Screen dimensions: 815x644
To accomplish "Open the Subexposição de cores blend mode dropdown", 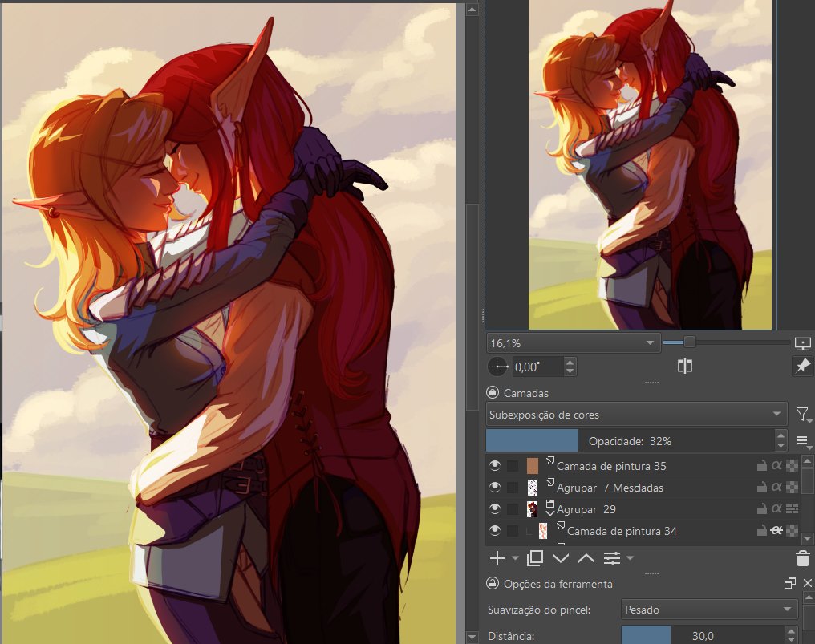I will click(x=636, y=415).
